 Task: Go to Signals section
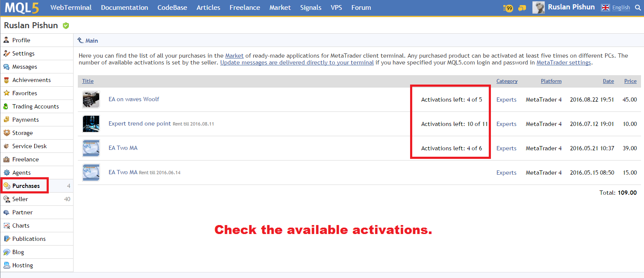click(311, 8)
